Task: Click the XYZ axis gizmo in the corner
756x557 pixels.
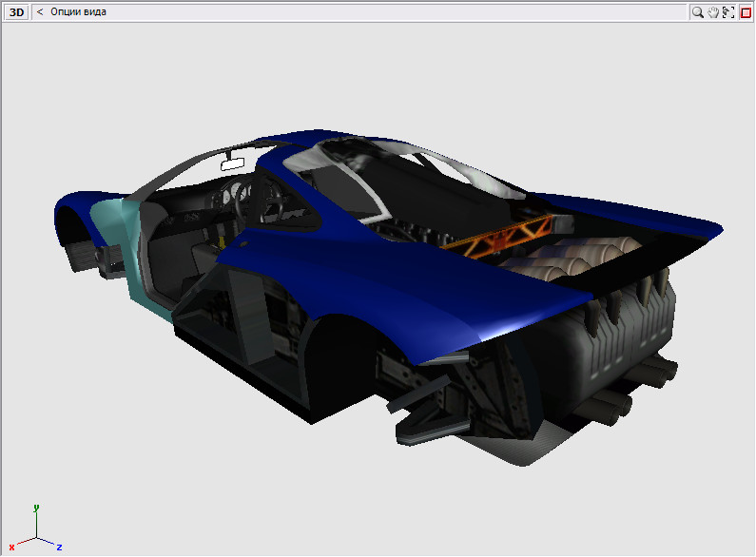Action: pos(36,528)
